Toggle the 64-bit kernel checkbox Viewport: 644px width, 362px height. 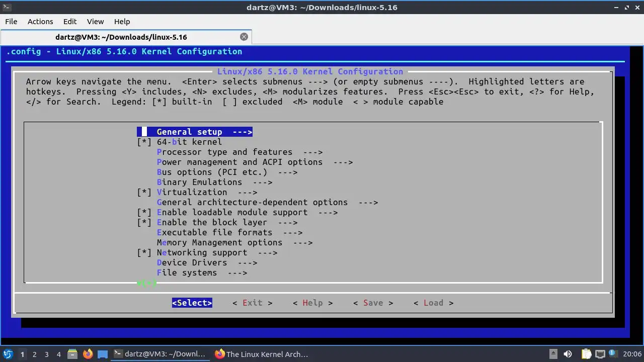(x=144, y=142)
